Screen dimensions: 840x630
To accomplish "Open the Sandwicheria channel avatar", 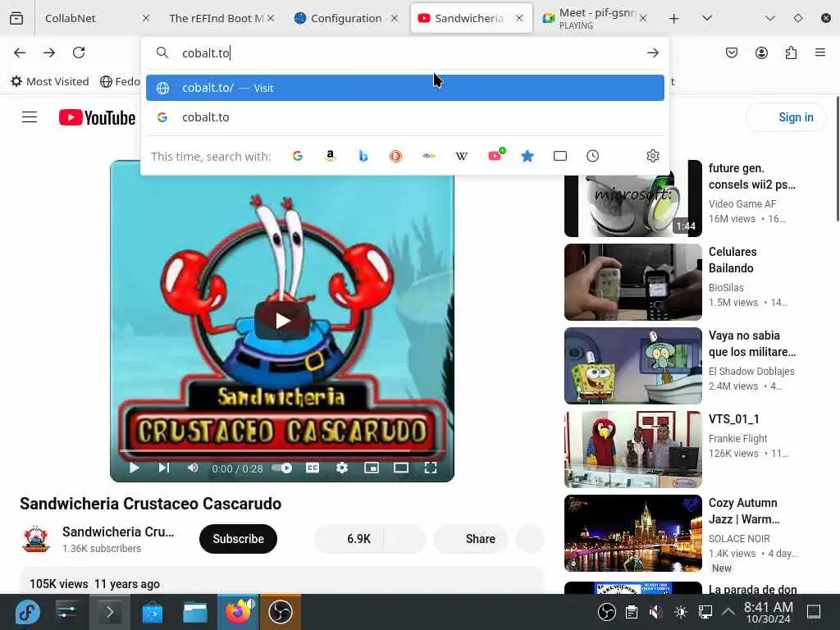I will coord(36,539).
